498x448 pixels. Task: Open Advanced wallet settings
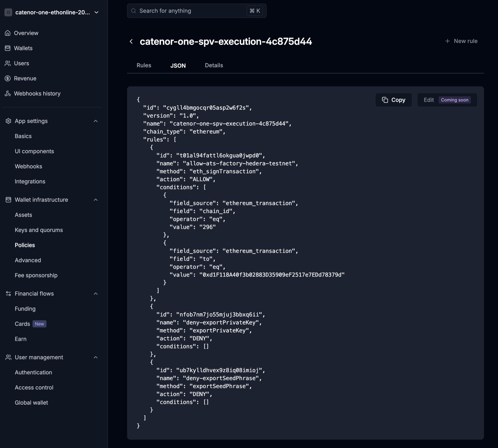[x=28, y=260]
